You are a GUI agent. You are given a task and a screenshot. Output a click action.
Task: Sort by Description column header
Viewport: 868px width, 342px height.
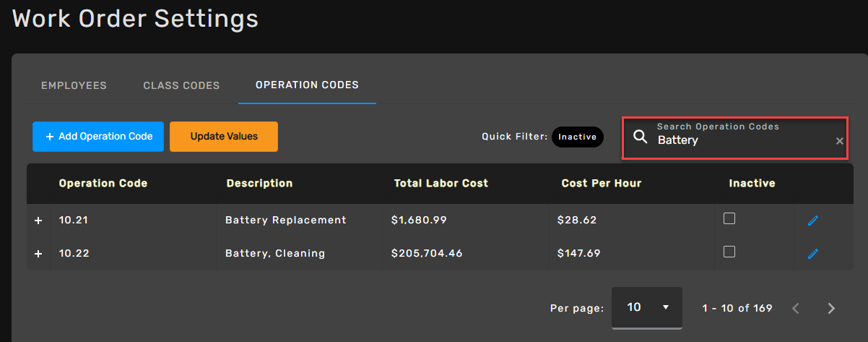tap(259, 184)
